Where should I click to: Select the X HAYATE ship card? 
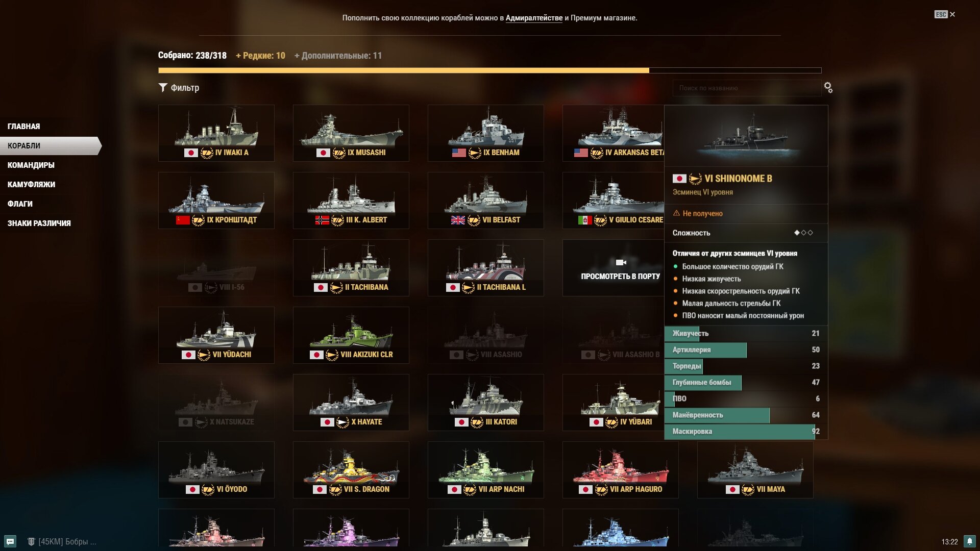pos(351,403)
